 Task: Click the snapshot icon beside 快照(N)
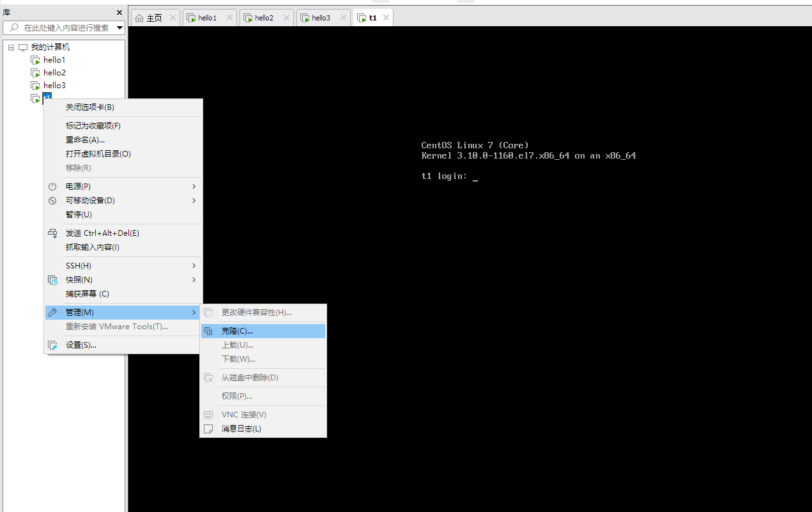tap(52, 280)
